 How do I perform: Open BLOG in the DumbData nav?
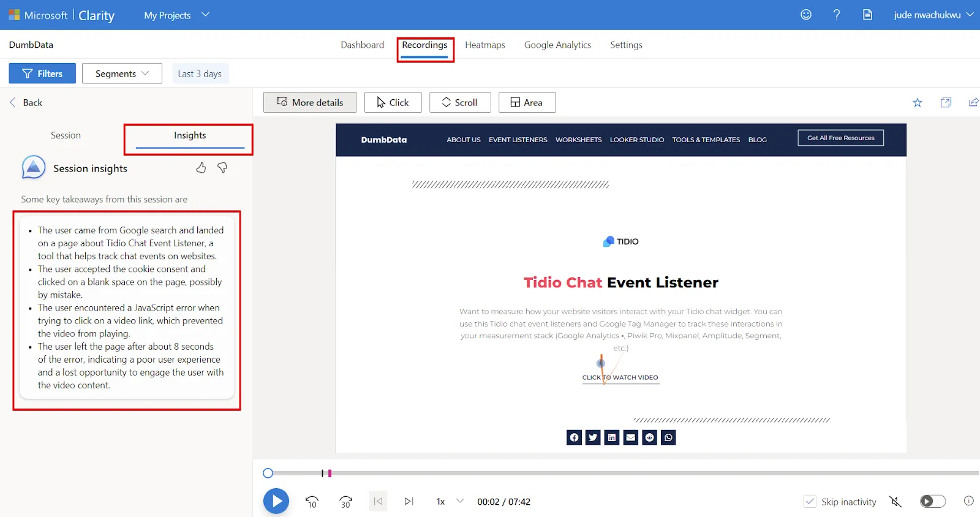[758, 140]
